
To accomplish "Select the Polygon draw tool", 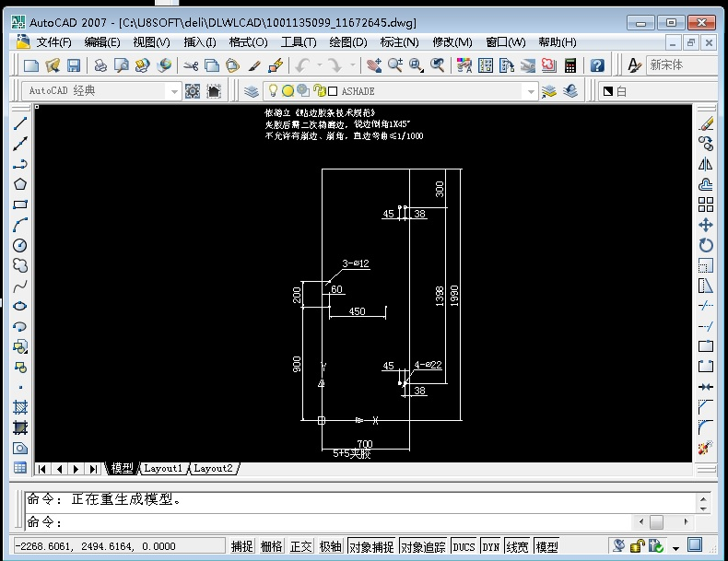I will [x=19, y=184].
